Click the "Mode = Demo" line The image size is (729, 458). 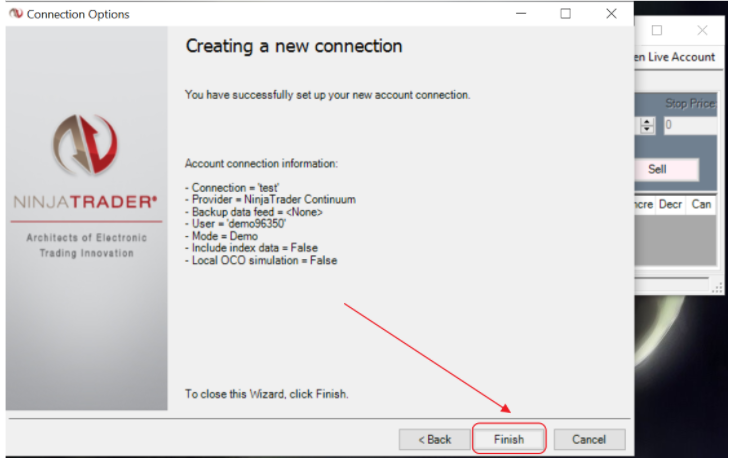point(221,236)
